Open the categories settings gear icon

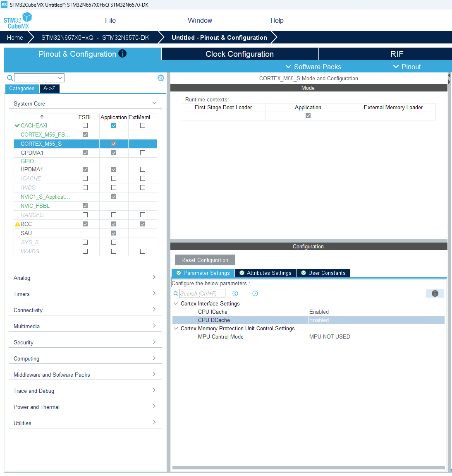click(x=161, y=78)
